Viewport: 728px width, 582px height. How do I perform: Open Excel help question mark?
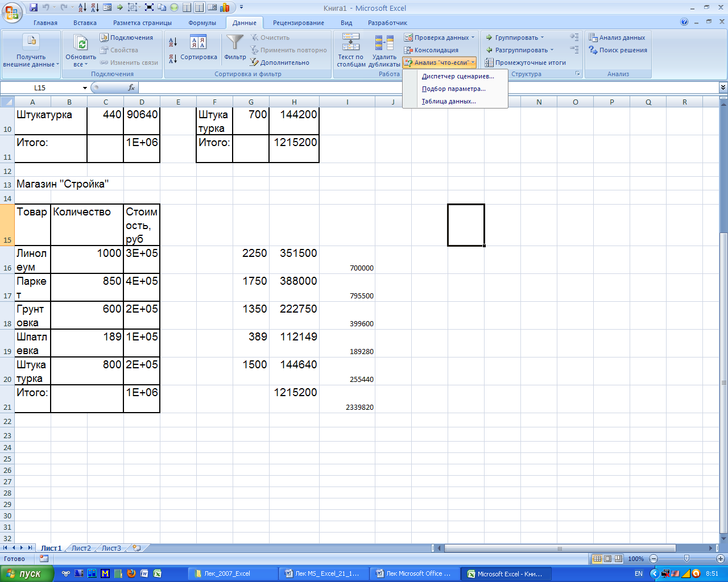[684, 22]
